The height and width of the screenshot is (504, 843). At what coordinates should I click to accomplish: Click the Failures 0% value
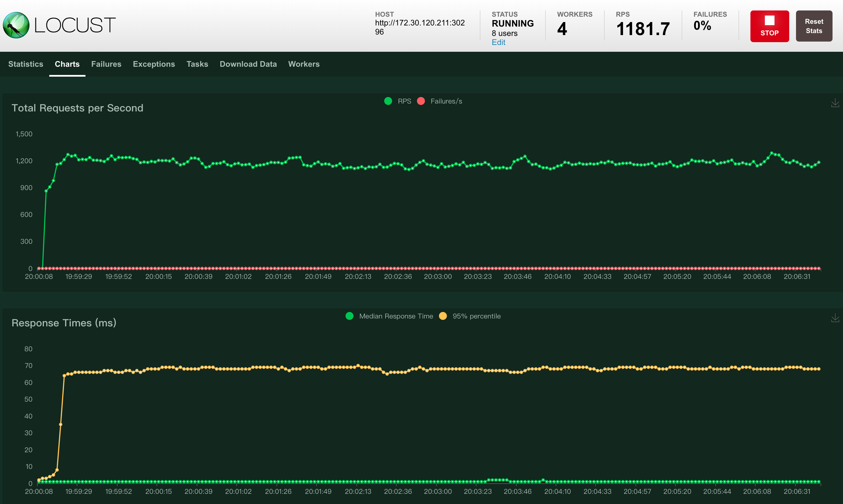click(x=702, y=25)
